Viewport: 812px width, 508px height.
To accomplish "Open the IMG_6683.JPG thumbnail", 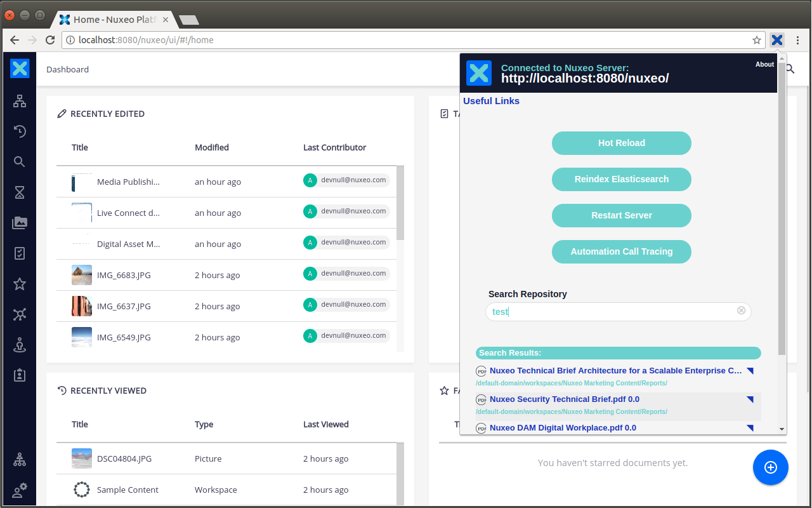I will [x=82, y=275].
